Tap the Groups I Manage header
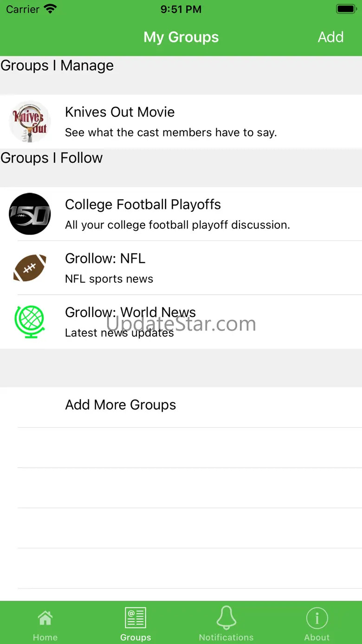 click(x=57, y=65)
